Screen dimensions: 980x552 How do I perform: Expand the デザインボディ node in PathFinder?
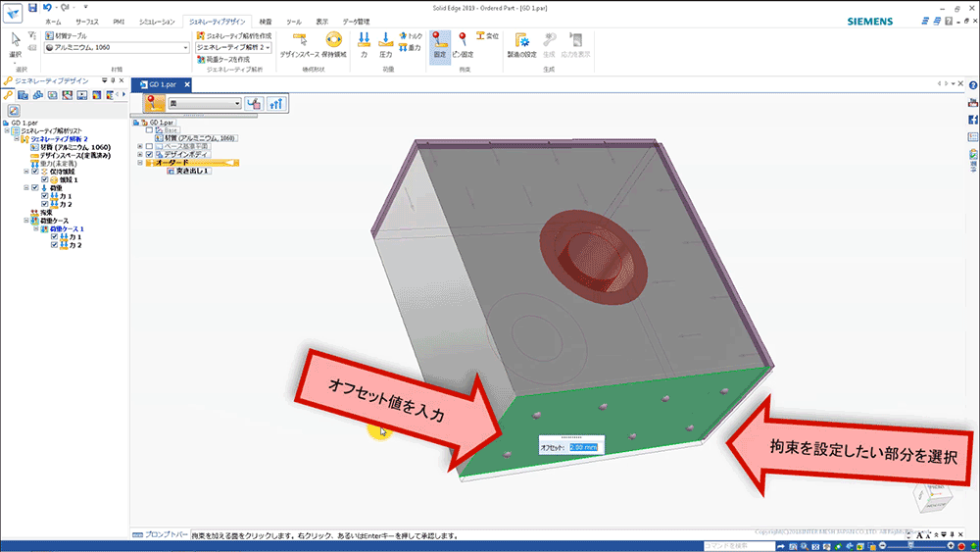140,154
